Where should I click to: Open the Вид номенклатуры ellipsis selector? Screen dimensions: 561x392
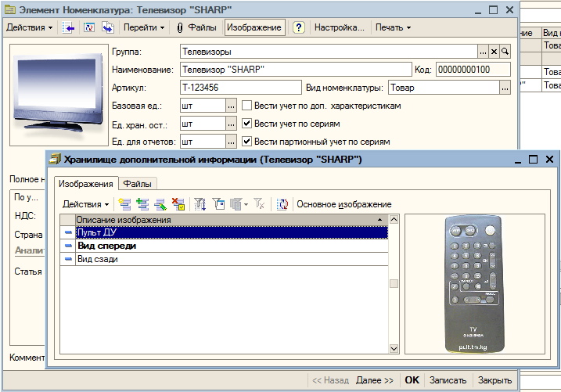click(505, 88)
